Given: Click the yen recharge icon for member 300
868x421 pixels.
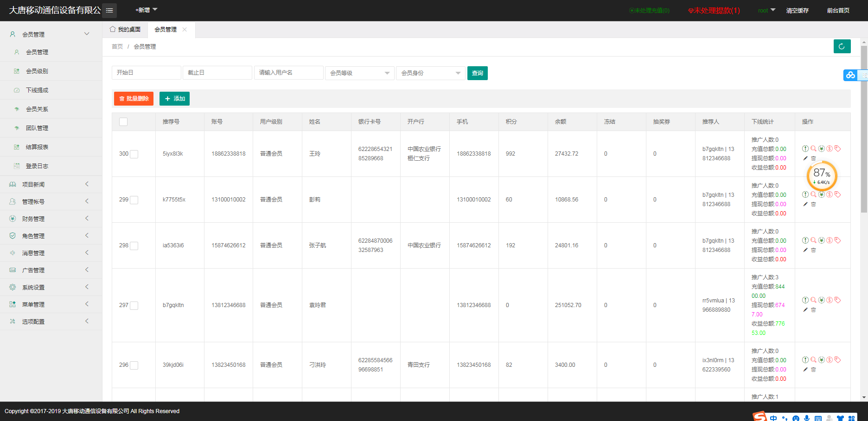Looking at the screenshot, I should point(821,149).
